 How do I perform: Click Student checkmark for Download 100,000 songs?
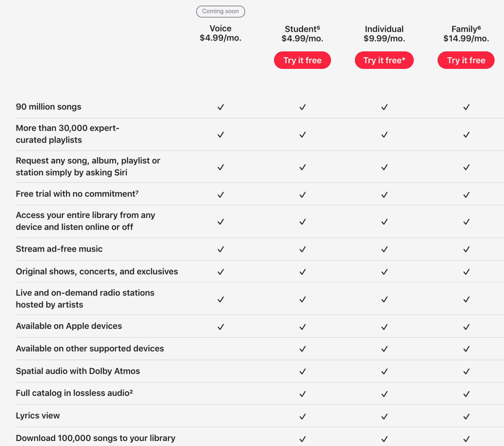coord(303,439)
